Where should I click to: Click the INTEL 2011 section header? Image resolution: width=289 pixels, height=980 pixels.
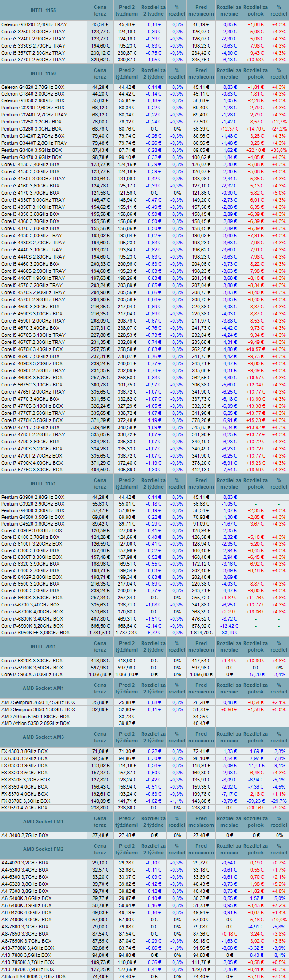click(44, 646)
